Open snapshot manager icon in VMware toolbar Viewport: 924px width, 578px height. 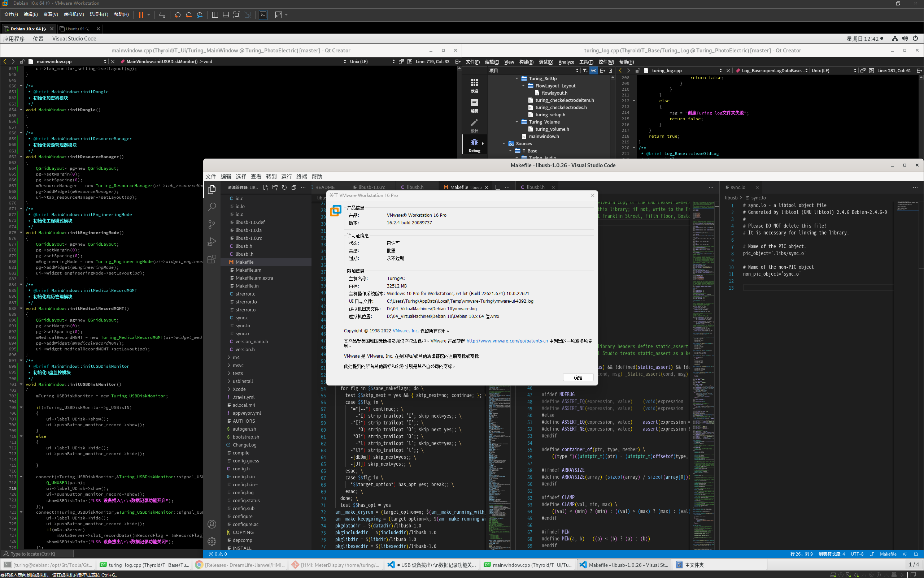pyautogui.click(x=200, y=14)
